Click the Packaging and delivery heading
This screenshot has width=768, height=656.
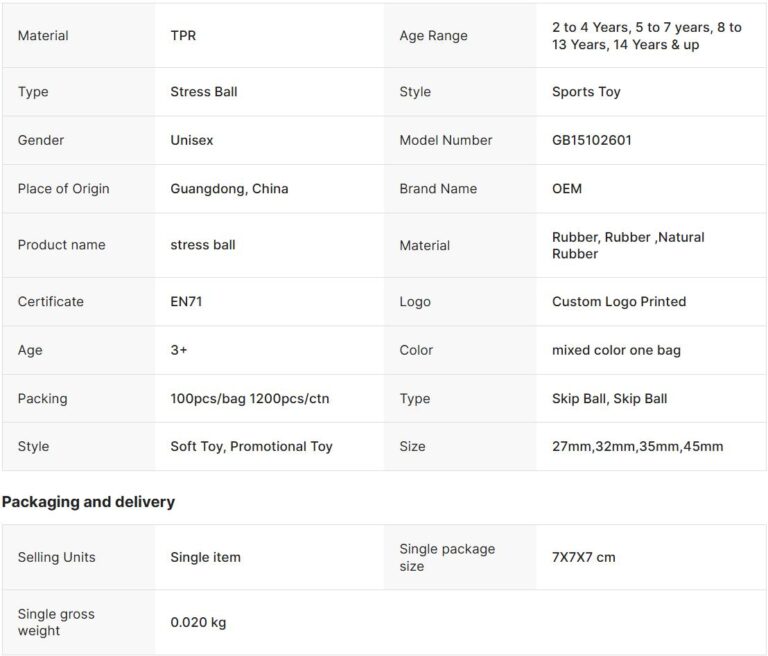pos(88,502)
